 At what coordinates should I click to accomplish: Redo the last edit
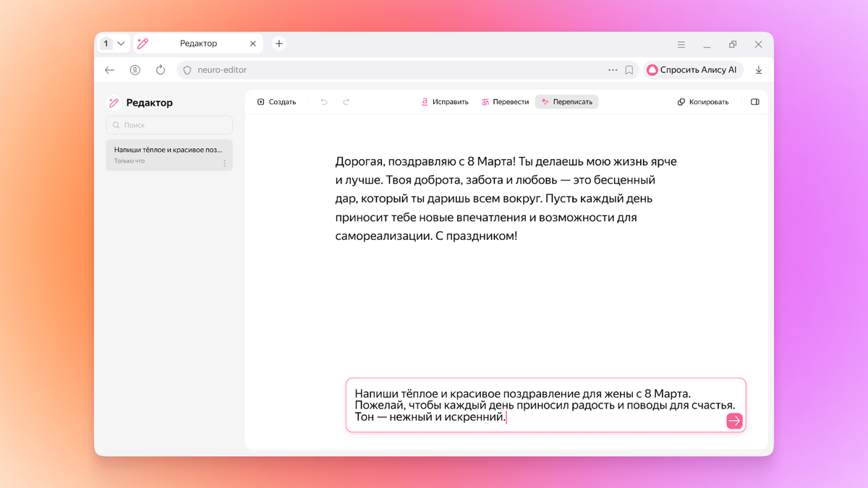346,102
